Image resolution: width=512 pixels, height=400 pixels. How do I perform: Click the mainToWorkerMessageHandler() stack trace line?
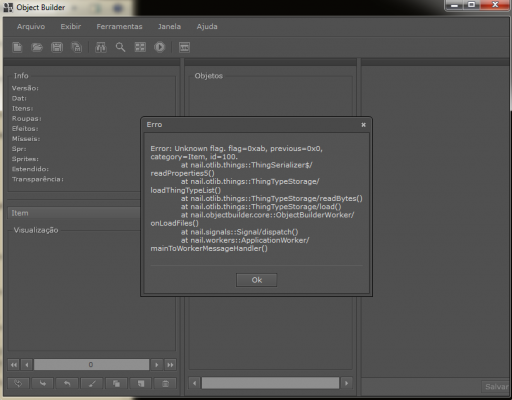pyautogui.click(x=209, y=249)
